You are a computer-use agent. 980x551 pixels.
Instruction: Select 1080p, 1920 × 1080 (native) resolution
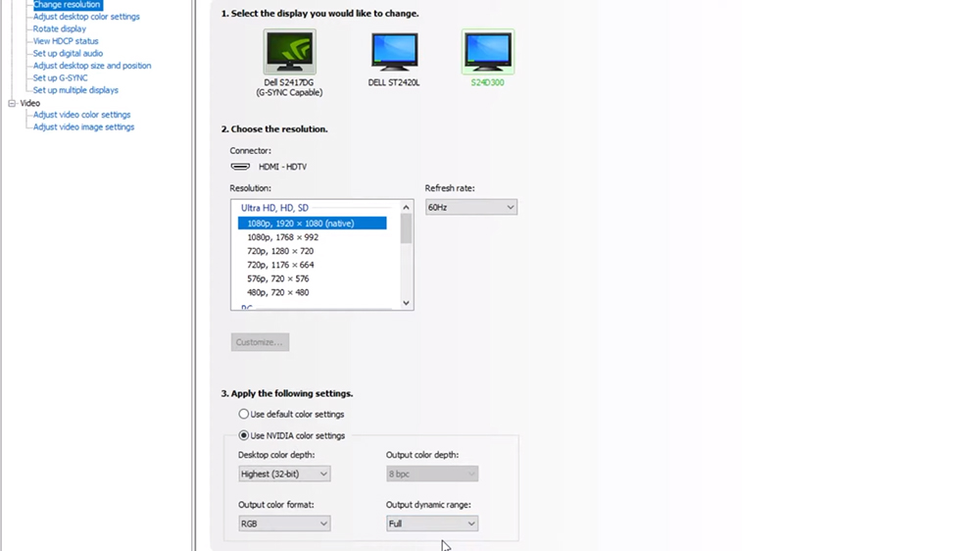[312, 224]
